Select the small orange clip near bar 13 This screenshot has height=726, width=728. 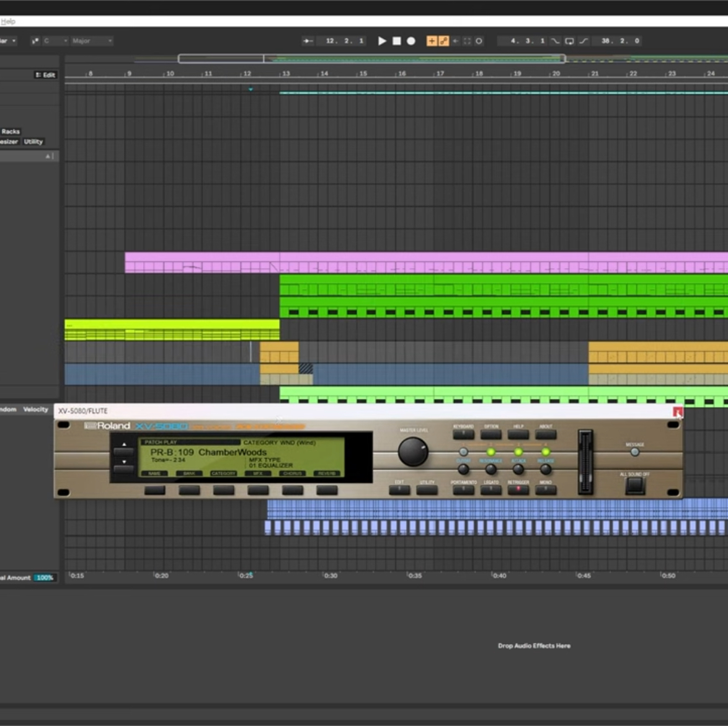279,352
